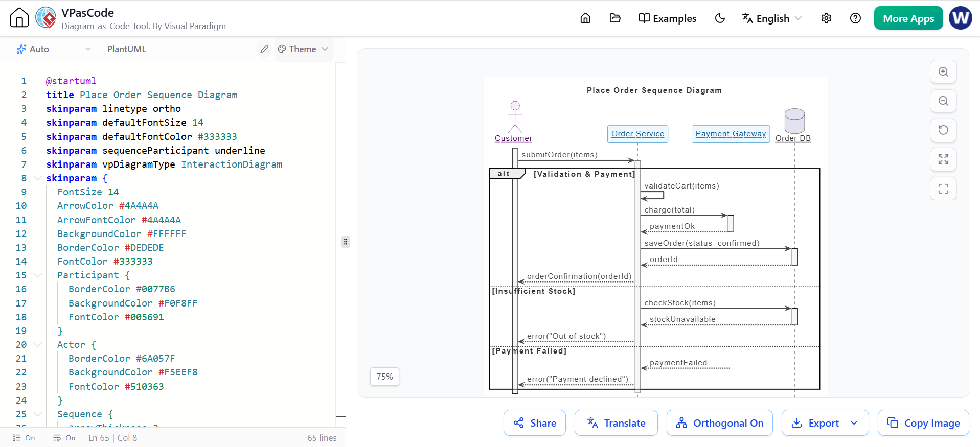Reset the diagram view
Viewport: 980px width, 447px height.
click(943, 130)
